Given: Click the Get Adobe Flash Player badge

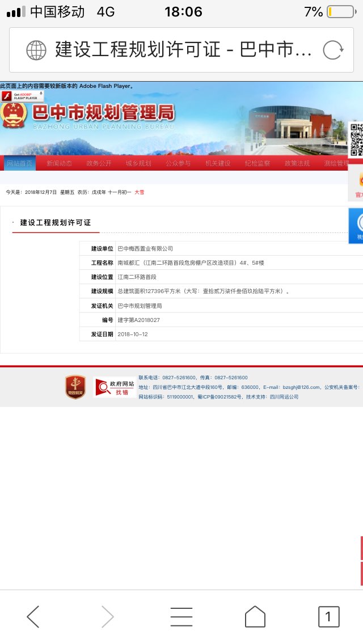Looking at the screenshot, I should pos(23,96).
